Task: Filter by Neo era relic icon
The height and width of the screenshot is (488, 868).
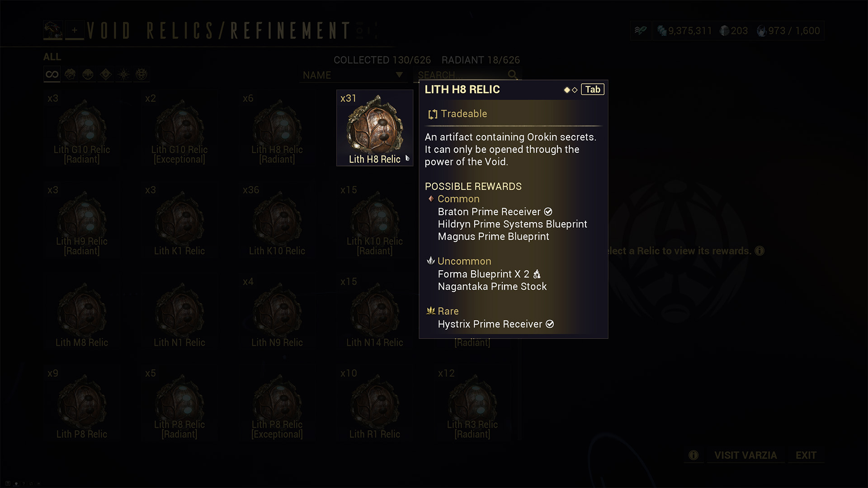Action: pos(106,75)
